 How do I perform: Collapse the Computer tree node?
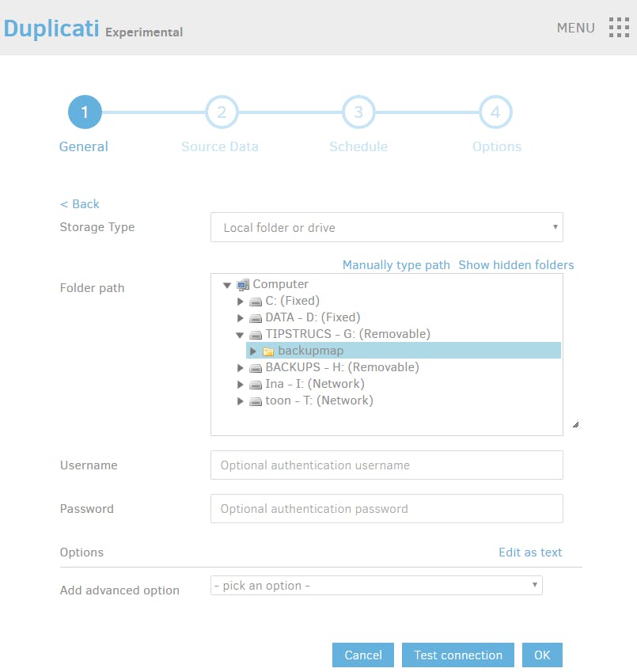tap(227, 285)
